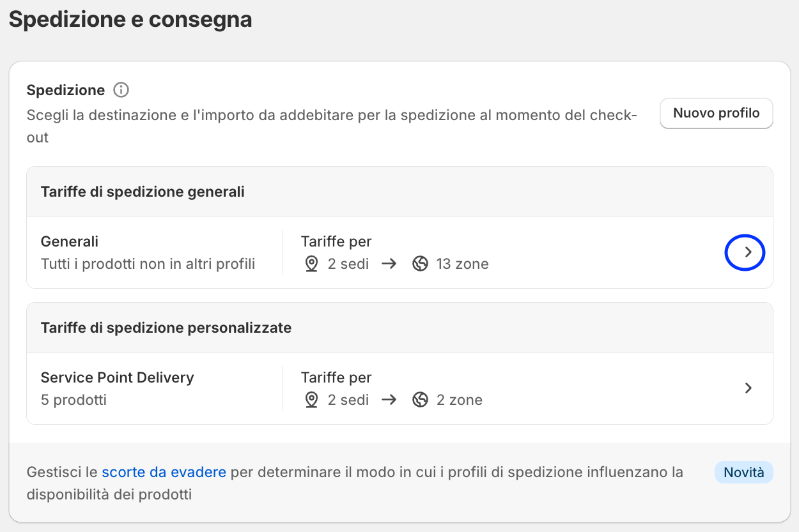This screenshot has width=799, height=532.
Task: Click arrow icon between 2 sedi and 13 zone
Action: [389, 264]
